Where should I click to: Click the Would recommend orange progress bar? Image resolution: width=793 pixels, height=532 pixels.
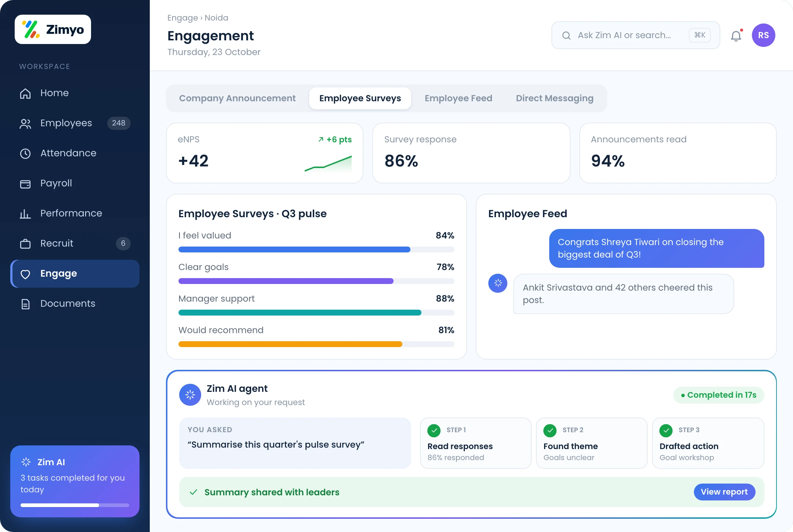tap(316, 344)
